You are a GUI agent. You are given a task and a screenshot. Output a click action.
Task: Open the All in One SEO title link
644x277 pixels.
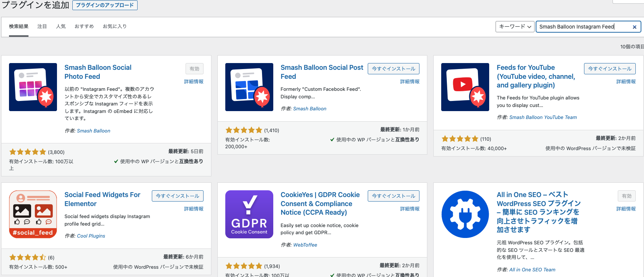(539, 212)
